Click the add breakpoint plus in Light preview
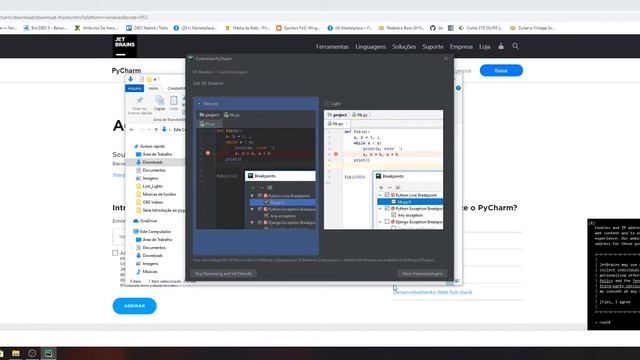Screen dimensions: 640x360 tap(381, 187)
